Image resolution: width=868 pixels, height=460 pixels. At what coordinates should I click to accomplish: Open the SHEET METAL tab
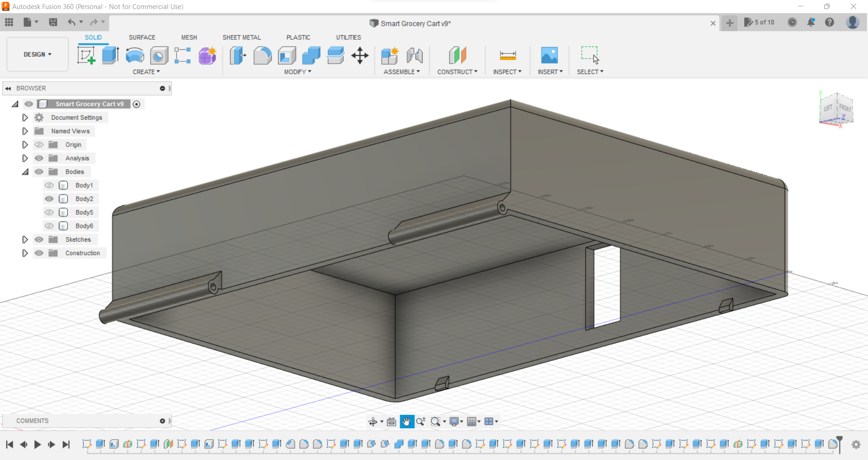(241, 38)
